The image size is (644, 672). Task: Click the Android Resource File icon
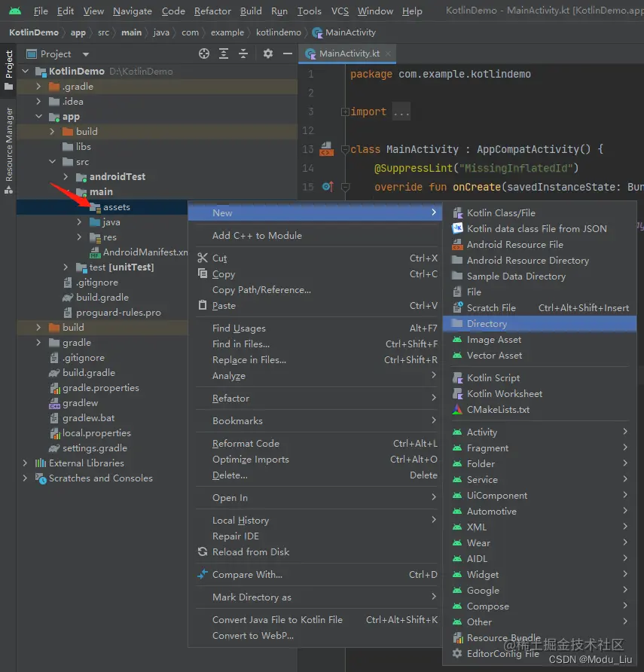[x=458, y=244]
